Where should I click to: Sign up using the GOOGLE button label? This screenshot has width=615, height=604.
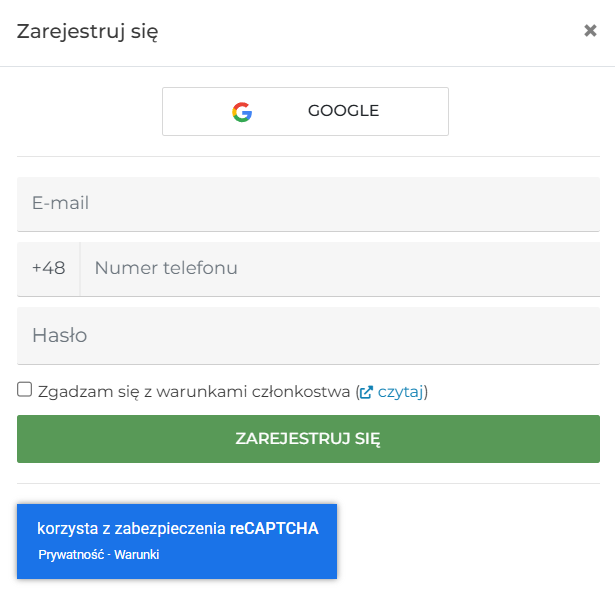tap(343, 111)
